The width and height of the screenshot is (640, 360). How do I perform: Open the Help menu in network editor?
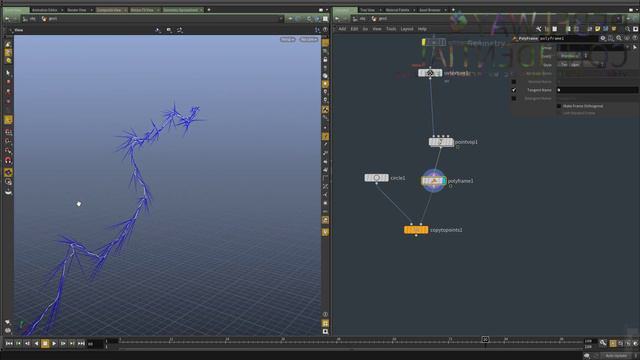click(x=422, y=29)
